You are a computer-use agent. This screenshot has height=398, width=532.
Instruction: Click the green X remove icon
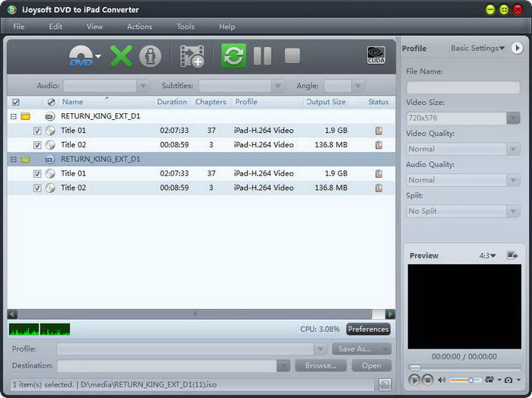tap(121, 56)
